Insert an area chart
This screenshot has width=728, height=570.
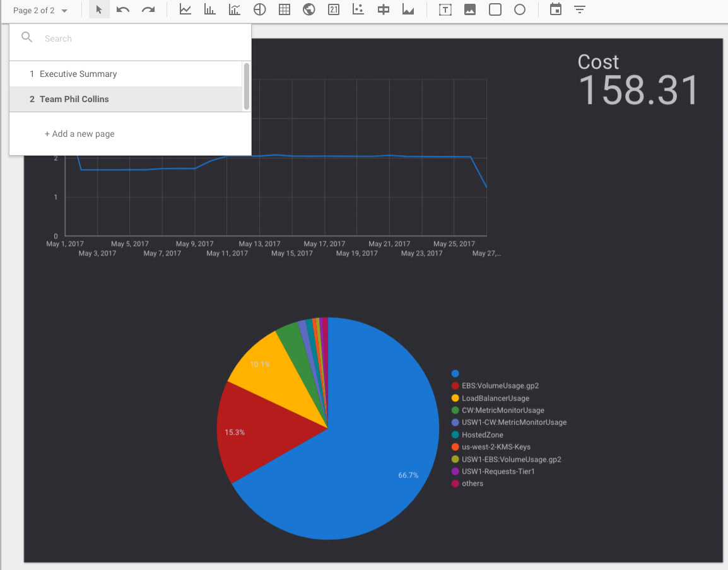pos(408,10)
